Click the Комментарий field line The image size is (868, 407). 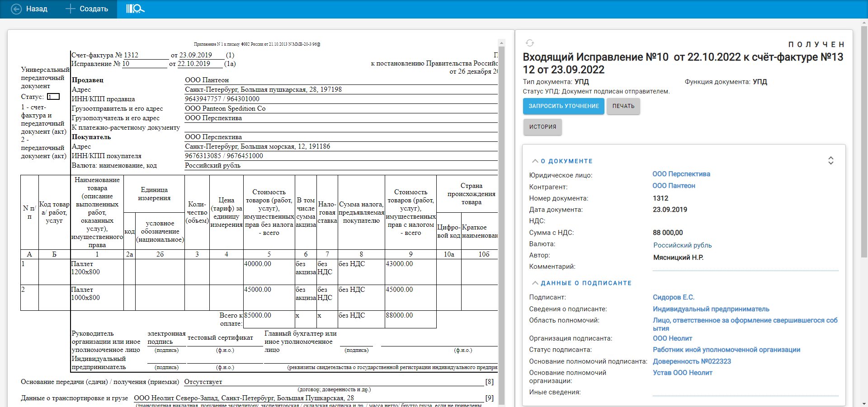point(745,267)
